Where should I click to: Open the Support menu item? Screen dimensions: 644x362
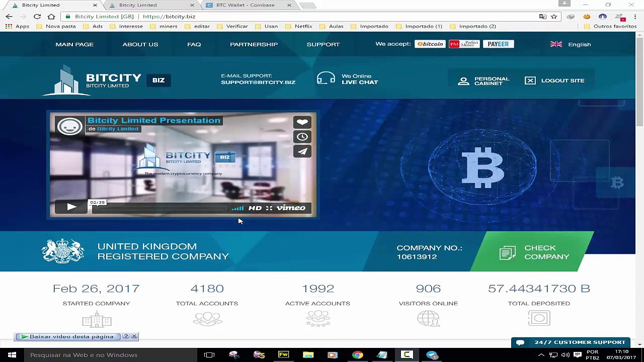[324, 44]
